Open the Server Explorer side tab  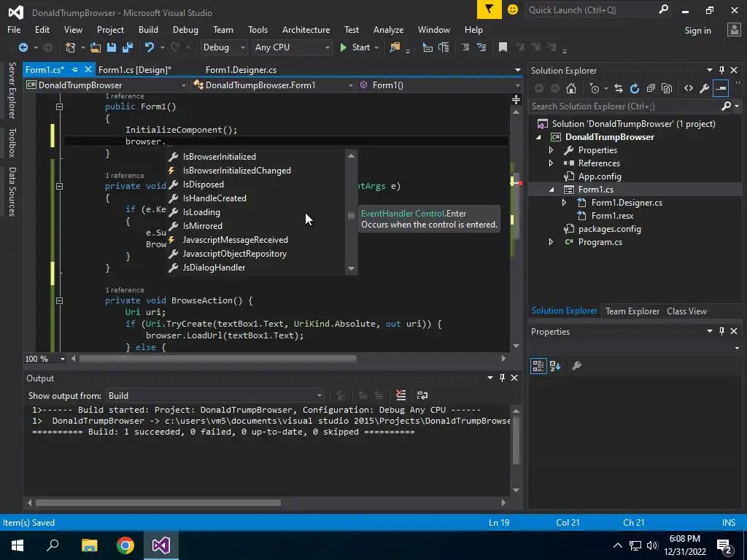(12, 90)
